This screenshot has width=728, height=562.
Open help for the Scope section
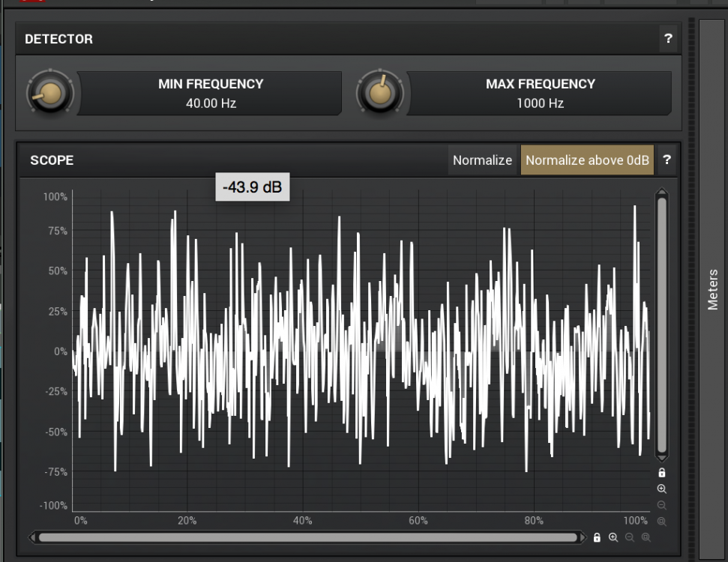coord(667,160)
